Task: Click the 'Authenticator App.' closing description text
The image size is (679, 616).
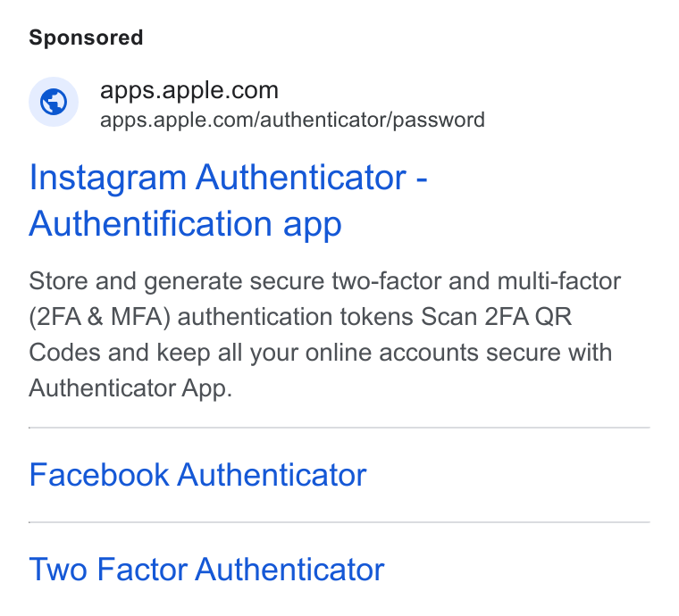Action: click(130, 388)
